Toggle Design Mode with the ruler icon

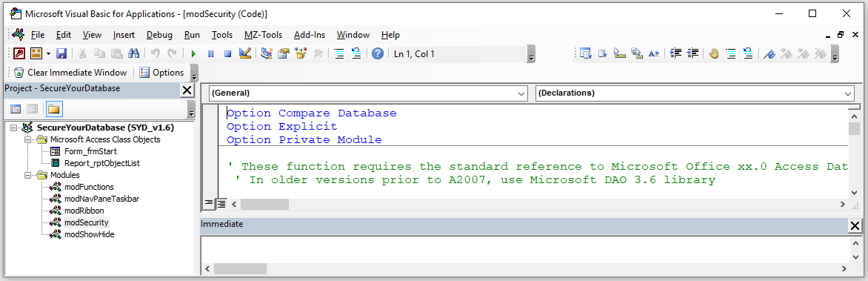(245, 54)
